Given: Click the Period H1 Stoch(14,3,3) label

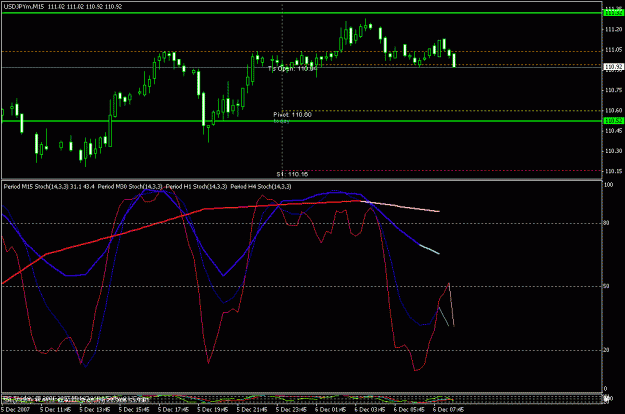Looking at the screenshot, I should [197, 186].
